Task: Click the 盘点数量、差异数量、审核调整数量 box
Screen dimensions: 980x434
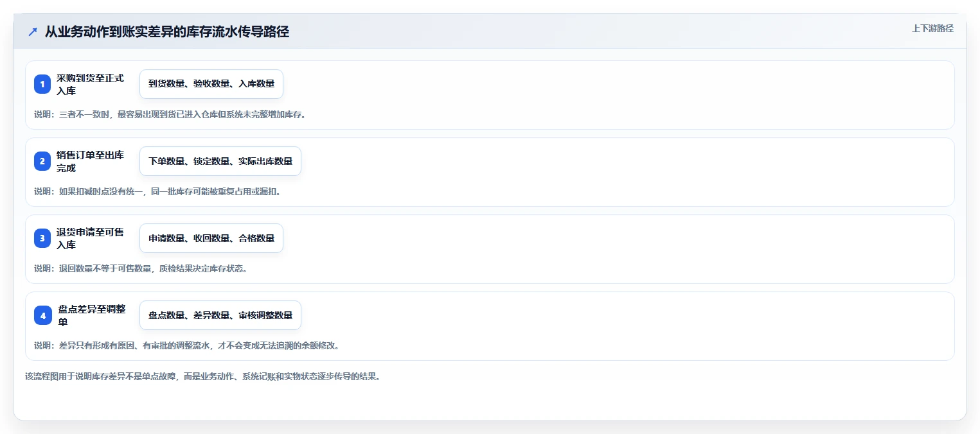Action: tap(220, 315)
